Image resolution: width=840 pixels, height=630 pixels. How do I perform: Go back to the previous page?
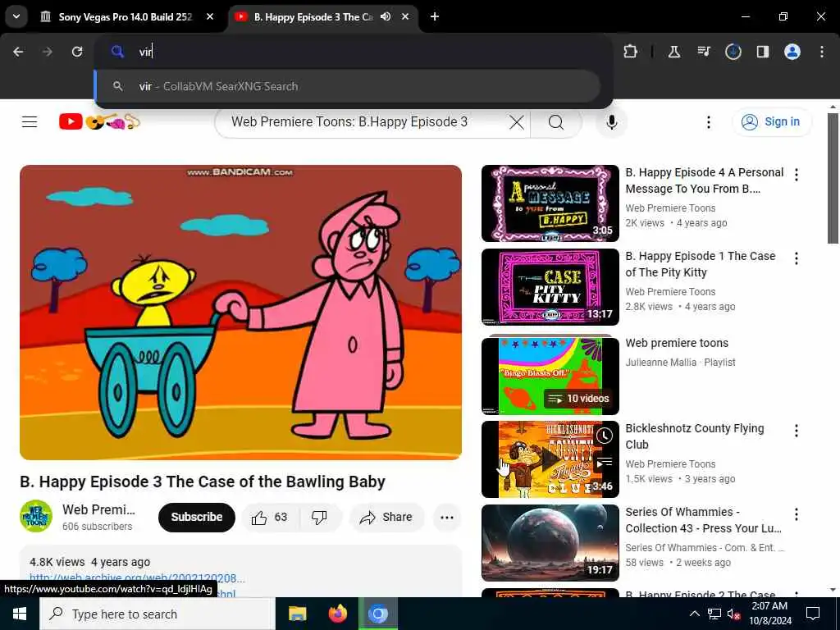point(18,52)
